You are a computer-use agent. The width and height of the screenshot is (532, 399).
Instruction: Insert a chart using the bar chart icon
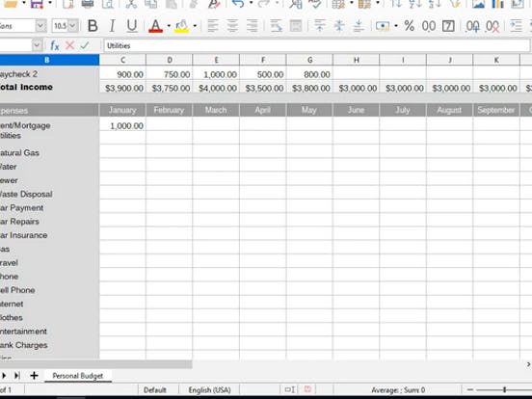pos(497,4)
